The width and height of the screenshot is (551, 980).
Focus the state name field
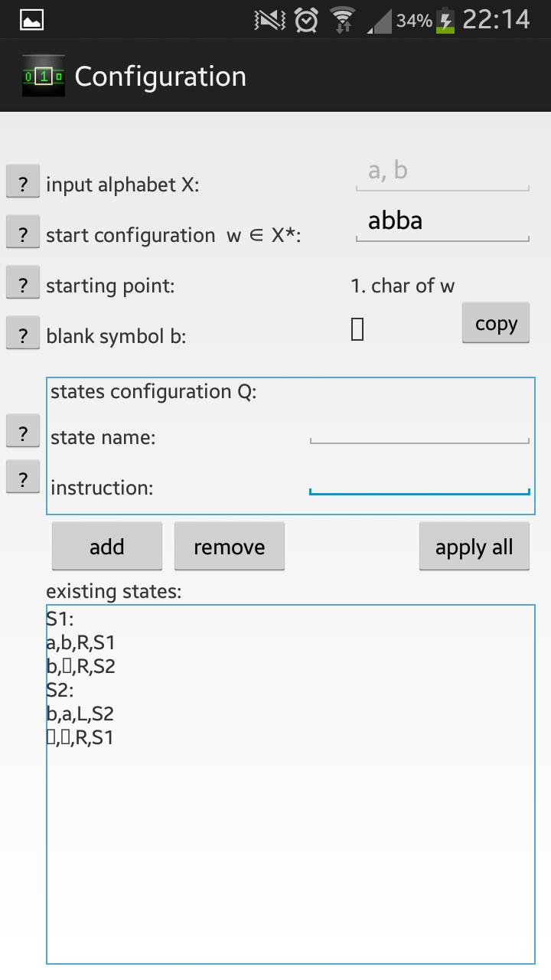pos(419,432)
